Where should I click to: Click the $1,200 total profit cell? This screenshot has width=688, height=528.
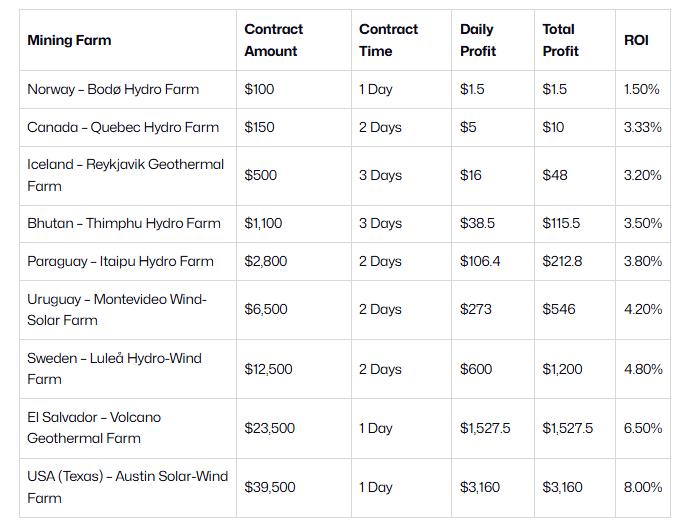561,369
